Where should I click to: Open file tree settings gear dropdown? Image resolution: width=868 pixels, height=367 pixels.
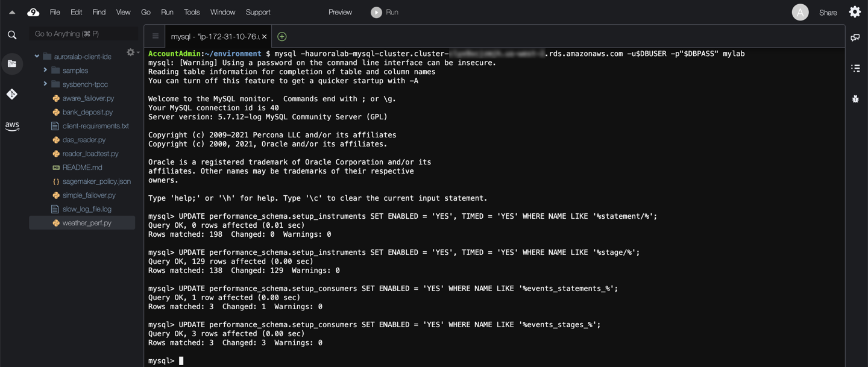131,52
